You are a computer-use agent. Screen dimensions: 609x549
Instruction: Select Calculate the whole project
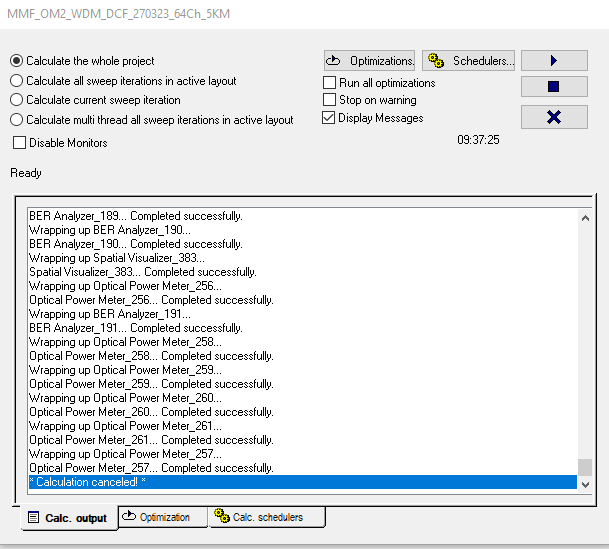pos(17,61)
